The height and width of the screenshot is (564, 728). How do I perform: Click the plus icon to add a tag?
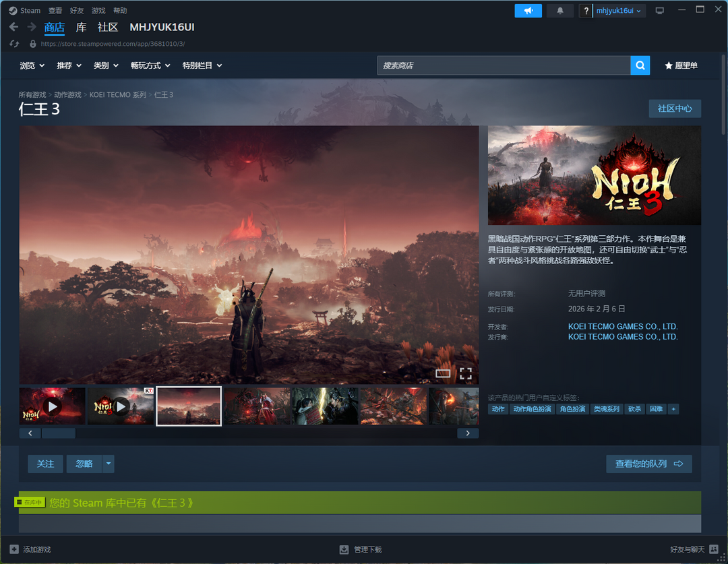pos(673,409)
